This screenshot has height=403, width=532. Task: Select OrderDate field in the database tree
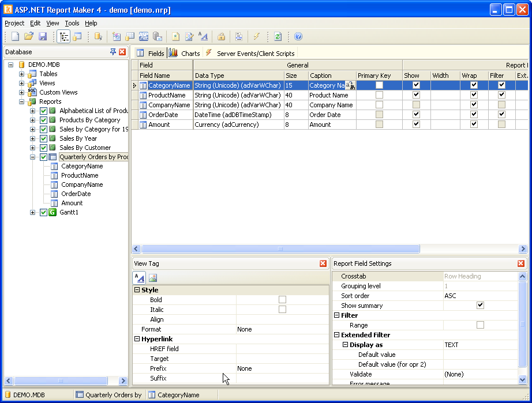[x=76, y=194]
